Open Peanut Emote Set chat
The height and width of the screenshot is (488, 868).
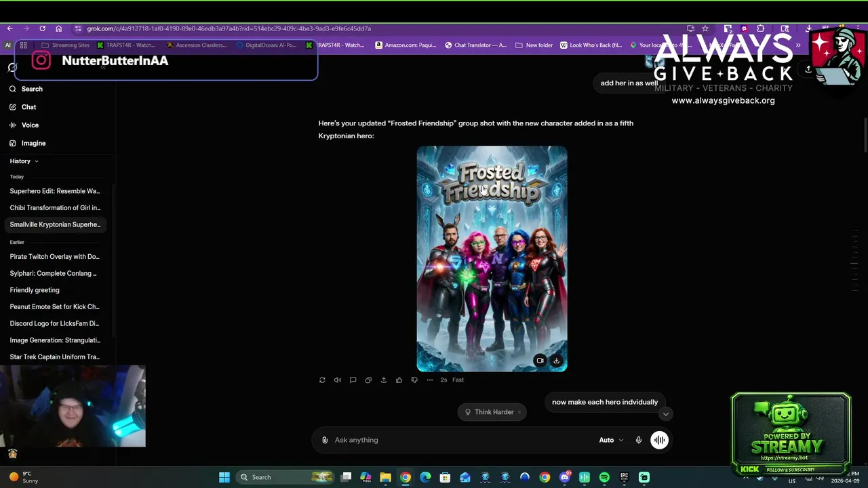55,307
